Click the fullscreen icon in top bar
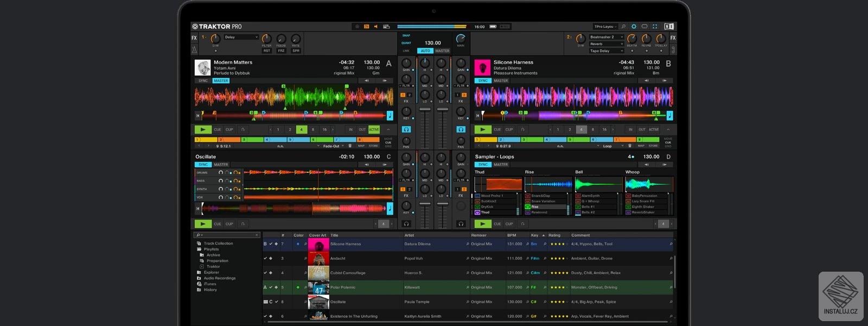The image size is (868, 326). [655, 26]
